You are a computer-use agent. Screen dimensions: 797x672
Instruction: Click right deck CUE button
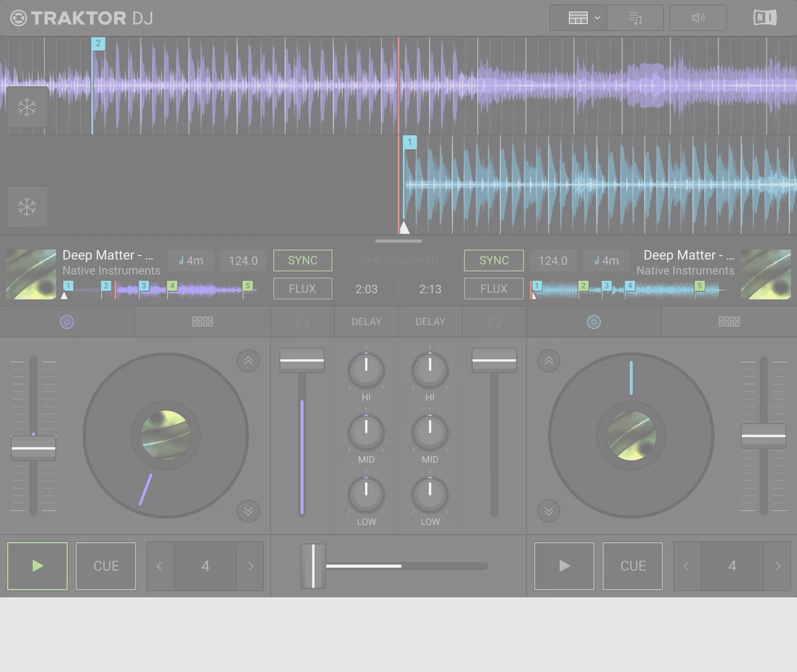(x=633, y=566)
